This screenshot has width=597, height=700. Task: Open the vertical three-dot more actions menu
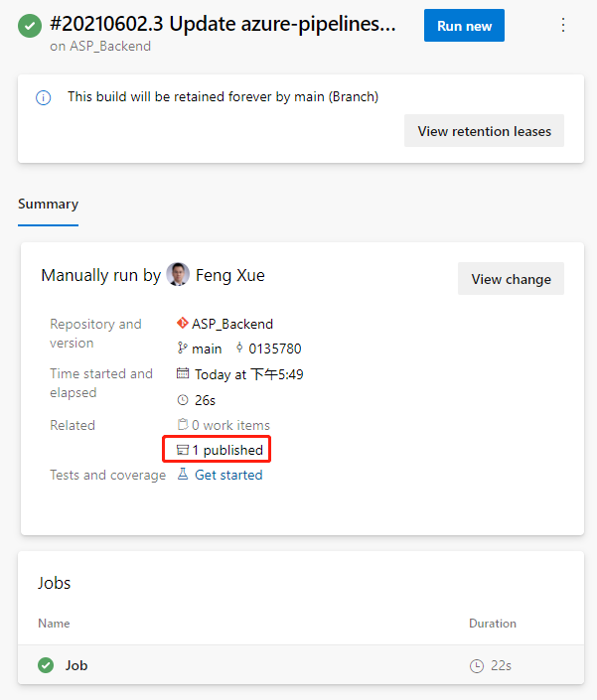point(563,25)
